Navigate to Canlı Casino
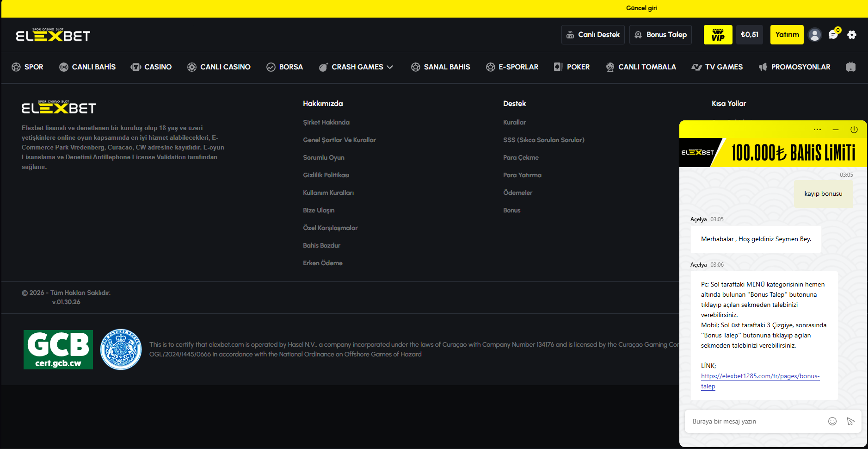868x449 pixels. coord(219,67)
